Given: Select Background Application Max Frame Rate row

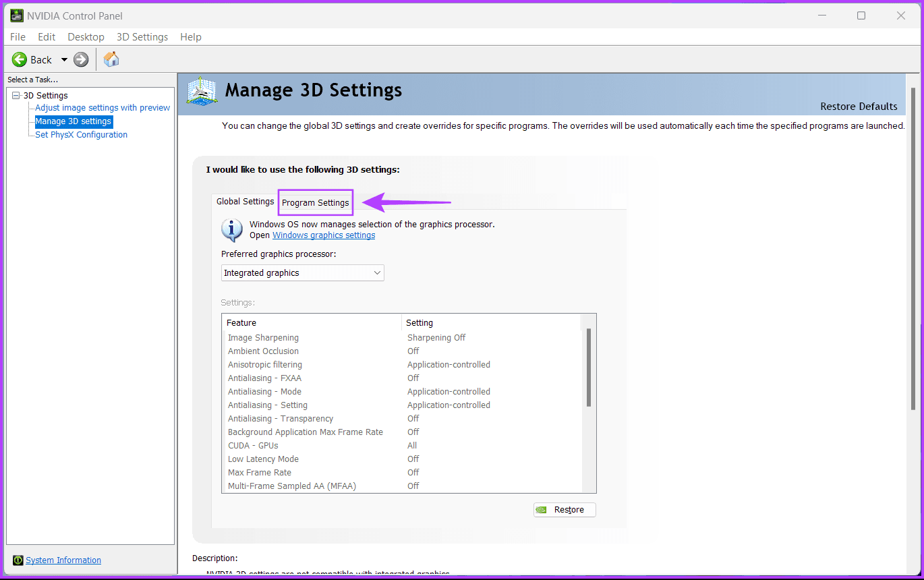Looking at the screenshot, I should tap(402, 432).
